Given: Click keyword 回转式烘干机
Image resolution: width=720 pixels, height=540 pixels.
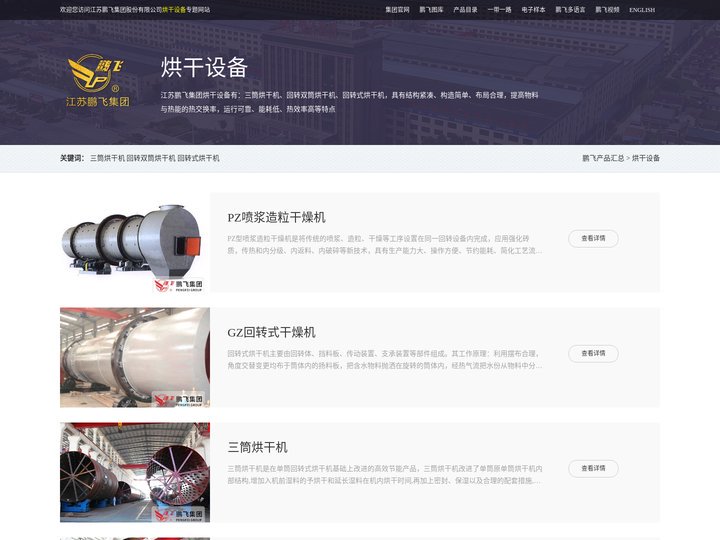Looking at the screenshot, I should 198,158.
